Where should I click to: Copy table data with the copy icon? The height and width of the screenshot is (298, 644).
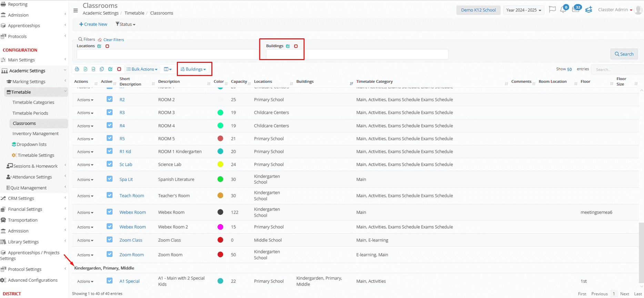[x=102, y=69]
